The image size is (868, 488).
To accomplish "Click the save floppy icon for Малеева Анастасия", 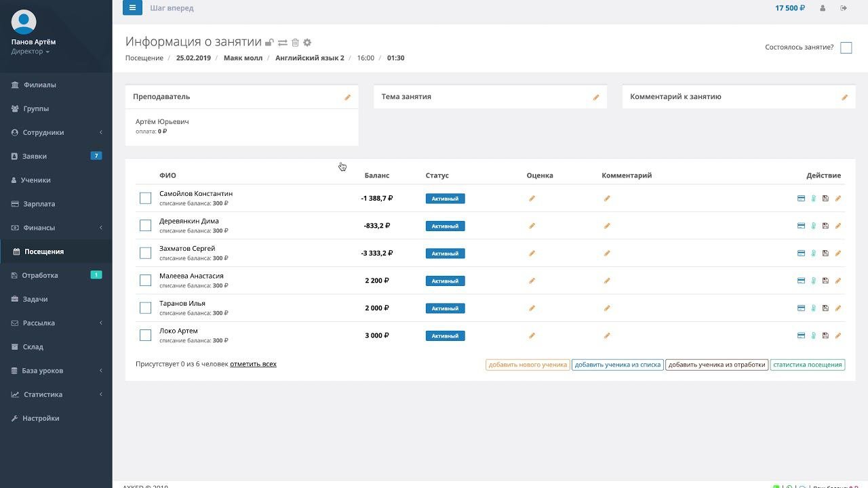I will (825, 281).
